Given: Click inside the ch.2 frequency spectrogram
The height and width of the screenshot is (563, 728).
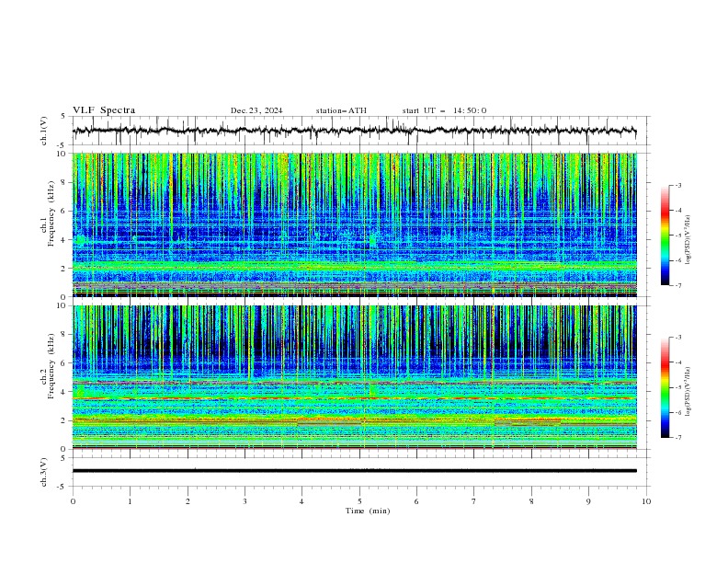Looking at the screenshot, I should 354,377.
